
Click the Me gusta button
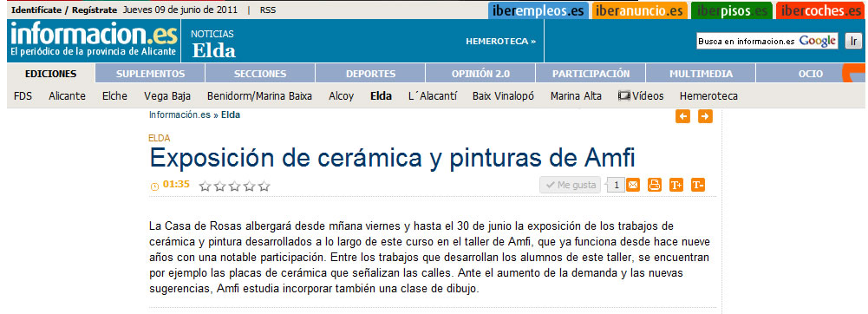click(571, 185)
